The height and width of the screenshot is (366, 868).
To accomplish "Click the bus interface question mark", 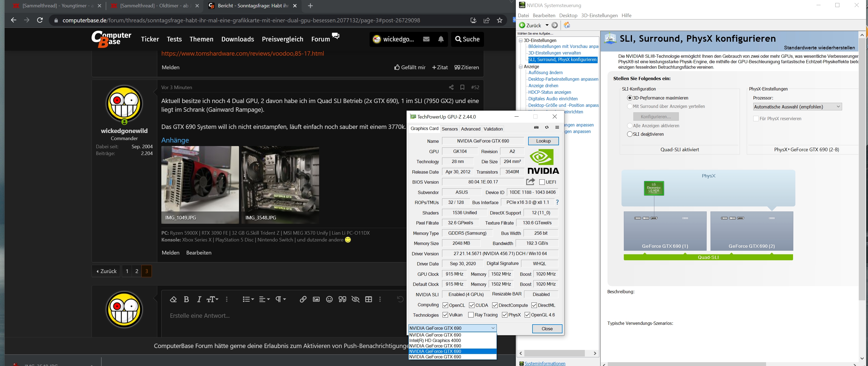I will click(557, 202).
